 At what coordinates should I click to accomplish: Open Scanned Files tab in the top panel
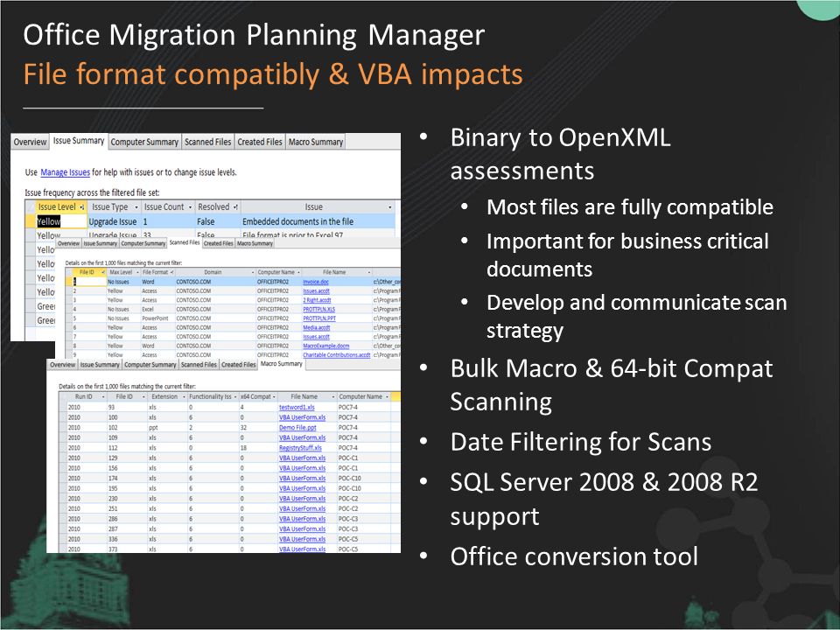coord(208,142)
